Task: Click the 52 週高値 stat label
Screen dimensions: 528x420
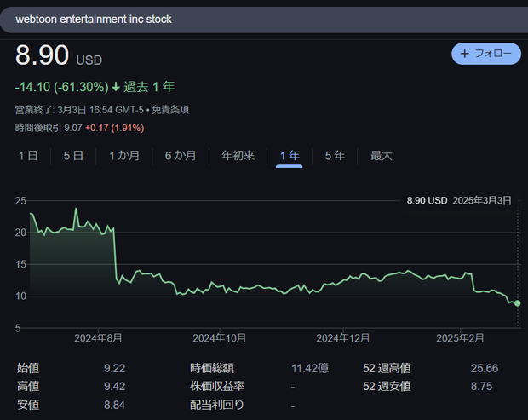Action: point(387,368)
